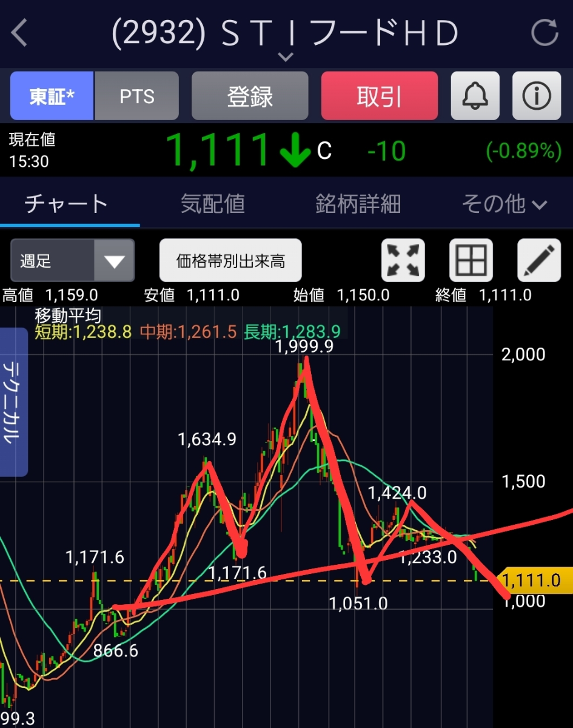Tap 短期:1,238.8 moving average value

pos(83,331)
